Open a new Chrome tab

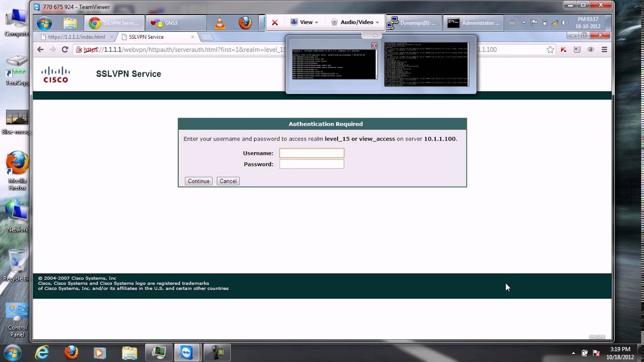coord(207,37)
